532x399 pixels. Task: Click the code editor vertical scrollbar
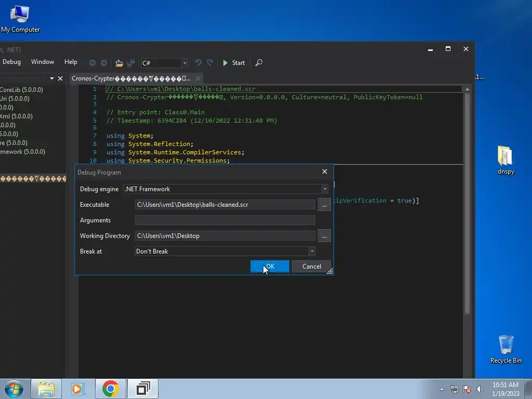click(x=467, y=204)
